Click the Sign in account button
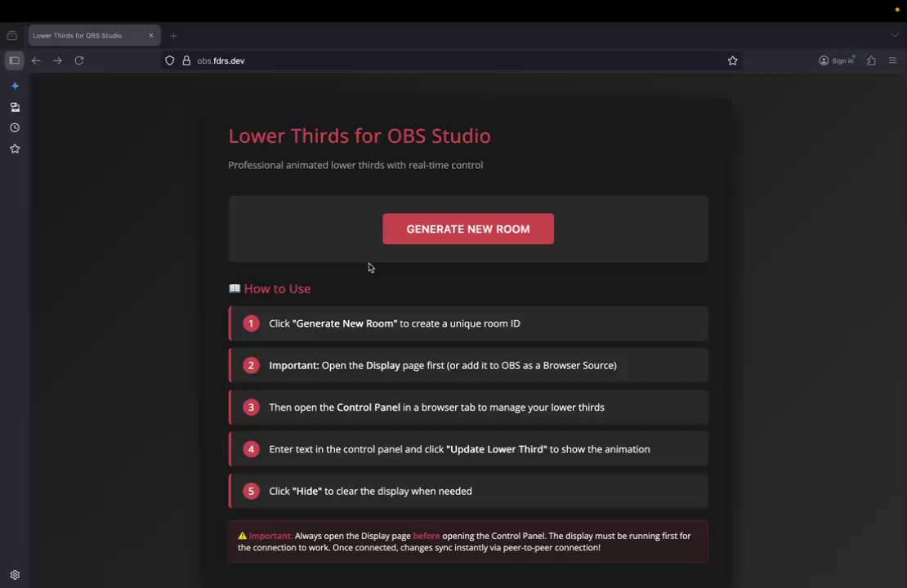 pyautogui.click(x=837, y=60)
